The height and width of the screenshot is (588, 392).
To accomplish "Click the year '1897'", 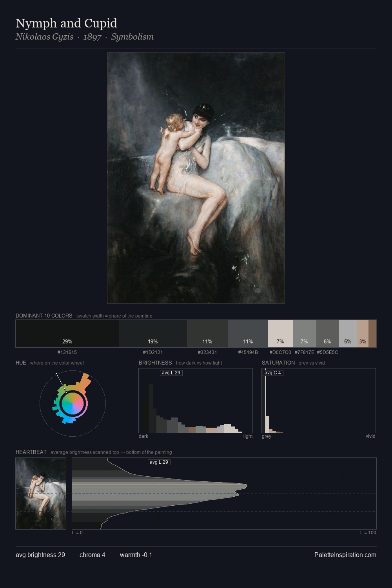I will click(x=93, y=37).
